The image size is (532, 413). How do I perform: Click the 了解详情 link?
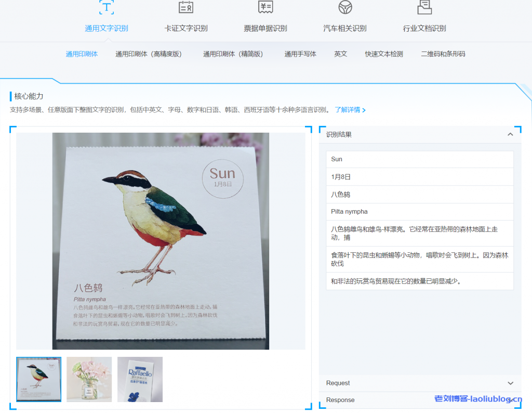pyautogui.click(x=347, y=110)
